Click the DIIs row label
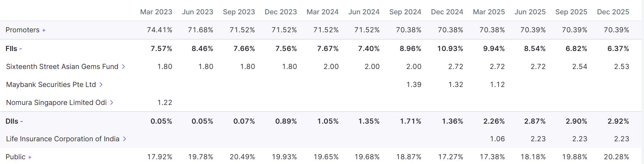The image size is (644, 164). [x=12, y=121]
